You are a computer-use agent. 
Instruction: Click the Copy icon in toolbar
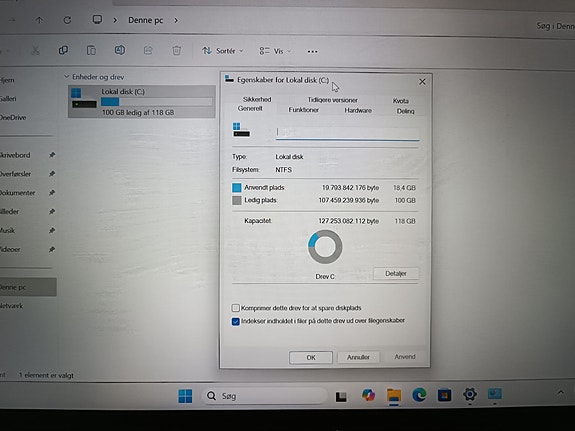point(63,50)
